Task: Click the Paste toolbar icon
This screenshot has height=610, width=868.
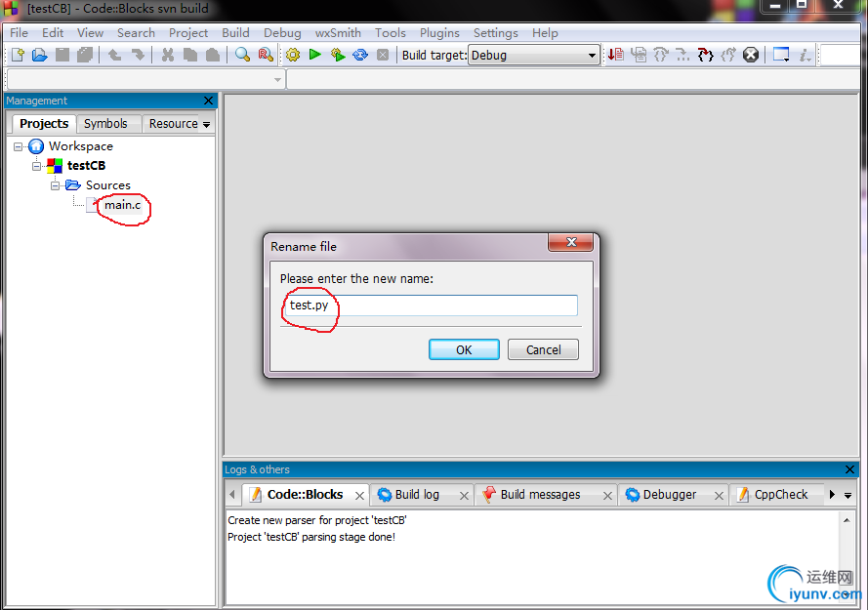Action: 213,55
